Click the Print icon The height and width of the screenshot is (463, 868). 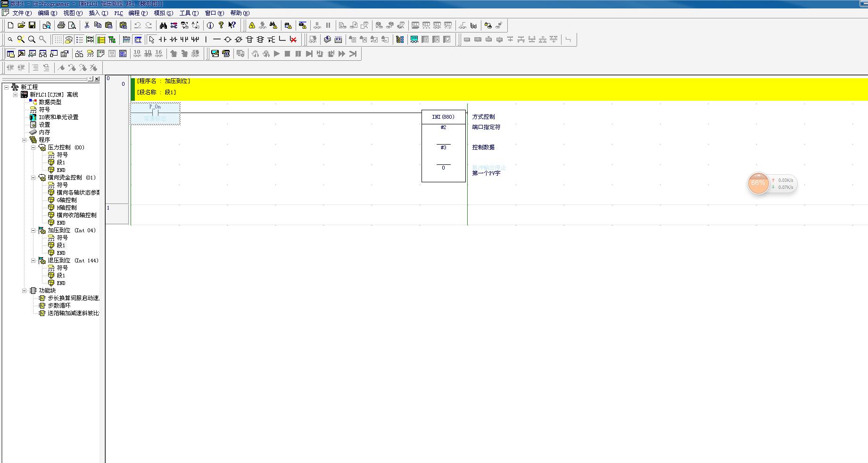tap(61, 25)
